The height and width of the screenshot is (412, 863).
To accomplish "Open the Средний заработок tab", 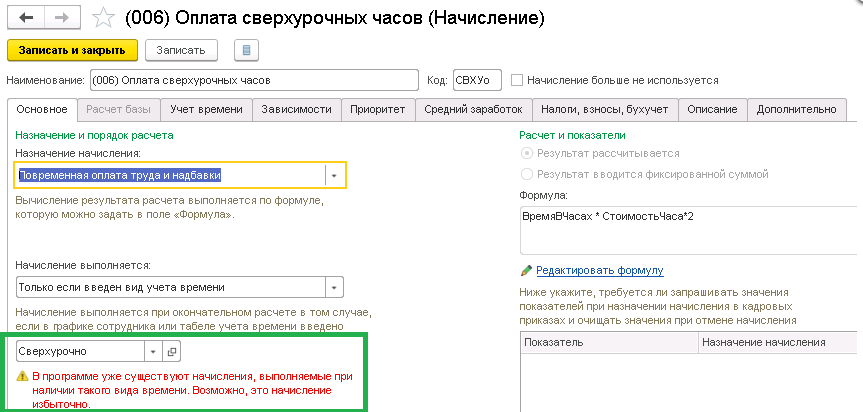I will coord(473,109).
